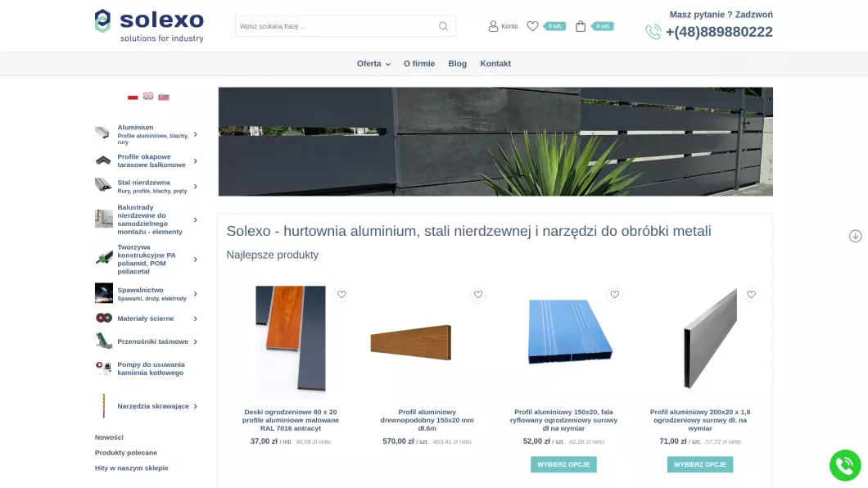Open the Produkty polecane link
Screen dimensions: 868x488
coord(126,453)
